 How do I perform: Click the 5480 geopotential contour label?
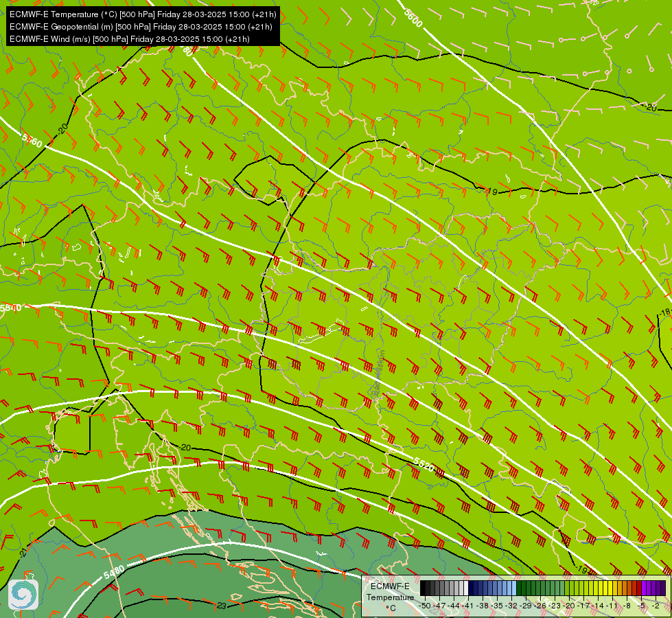click(114, 572)
